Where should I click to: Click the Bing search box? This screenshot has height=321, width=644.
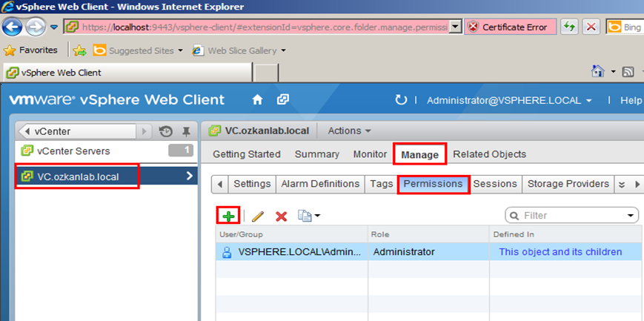[x=625, y=27]
